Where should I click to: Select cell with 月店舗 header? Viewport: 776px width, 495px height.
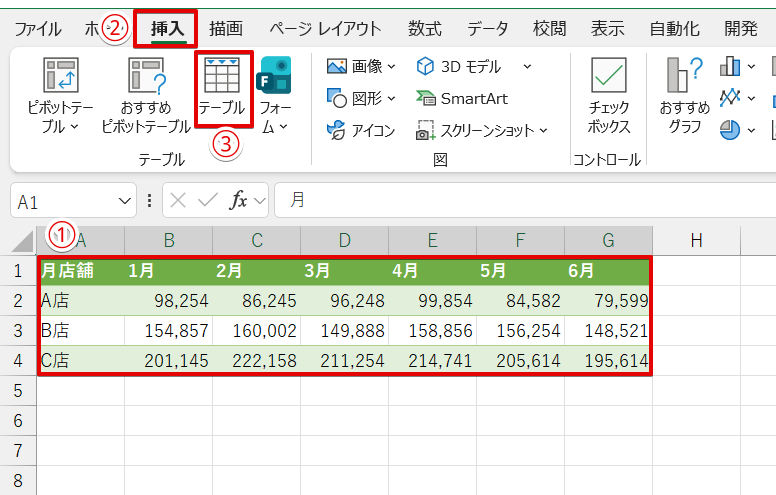[x=81, y=271]
